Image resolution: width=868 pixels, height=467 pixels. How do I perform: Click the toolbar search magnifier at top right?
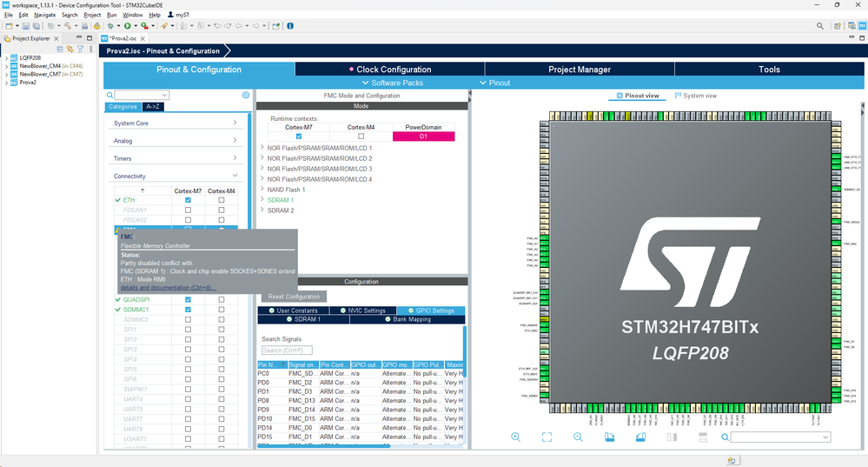pos(820,25)
